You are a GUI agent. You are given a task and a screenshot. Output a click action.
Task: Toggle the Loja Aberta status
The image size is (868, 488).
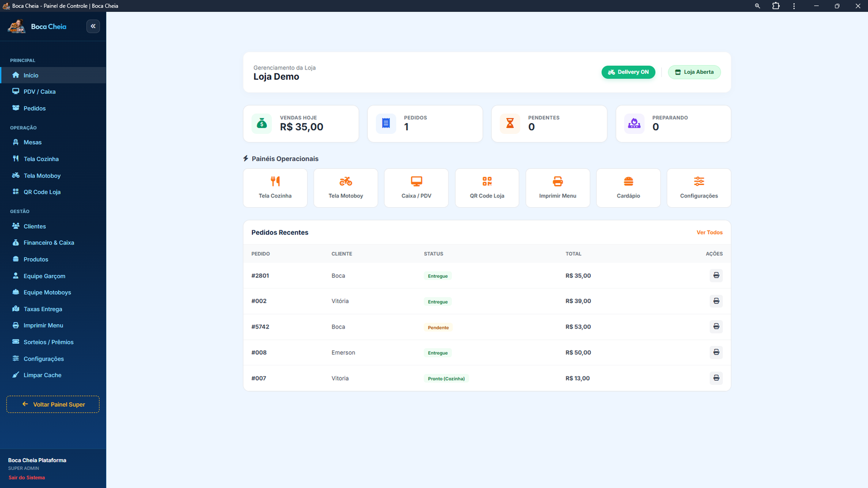click(694, 72)
